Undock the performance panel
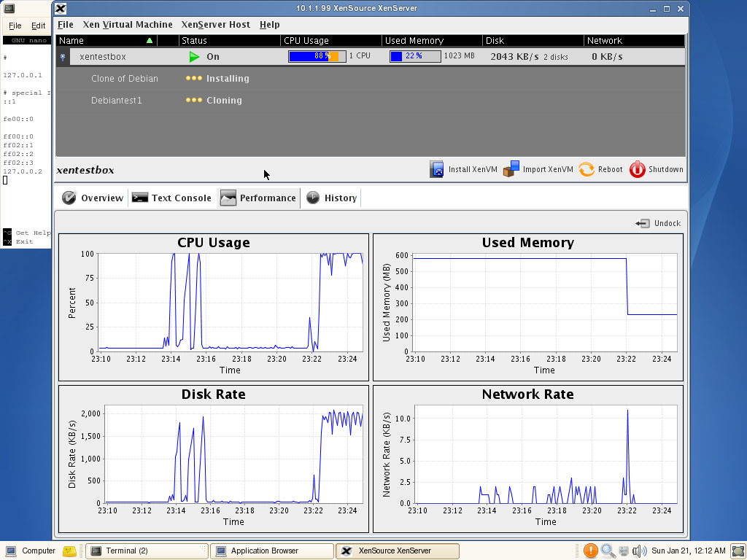This screenshot has width=747, height=560. click(658, 223)
